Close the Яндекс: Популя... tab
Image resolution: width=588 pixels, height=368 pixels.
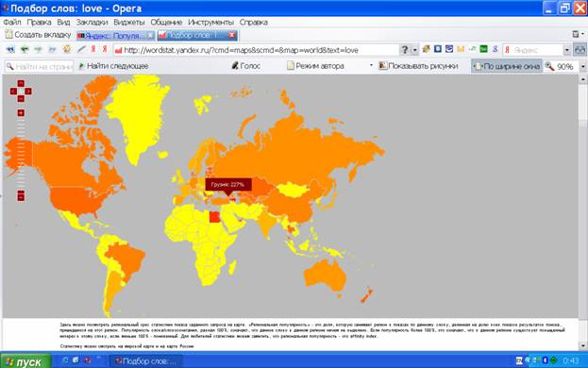pos(150,35)
